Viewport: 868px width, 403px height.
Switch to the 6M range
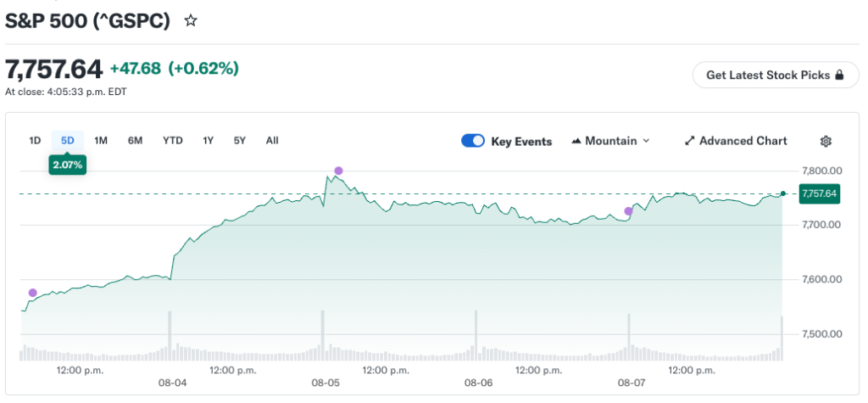pos(135,141)
